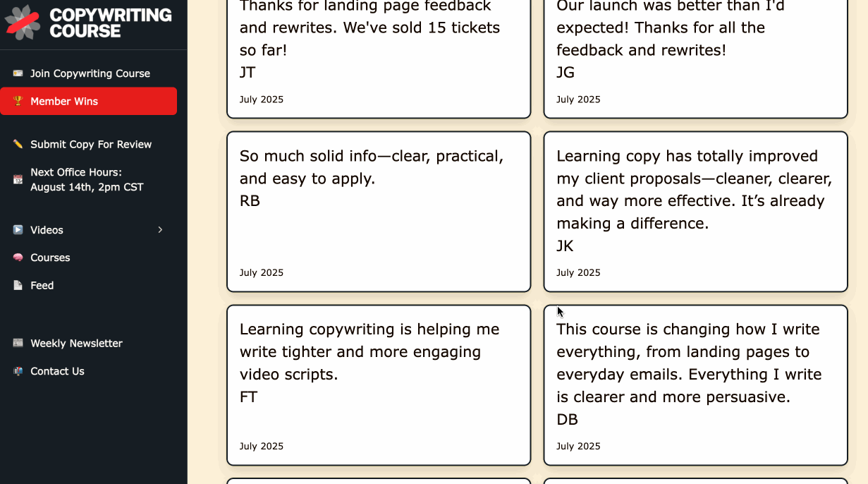The width and height of the screenshot is (868, 484).
Task: Open the Weekly Newsletter link
Action: pos(76,344)
